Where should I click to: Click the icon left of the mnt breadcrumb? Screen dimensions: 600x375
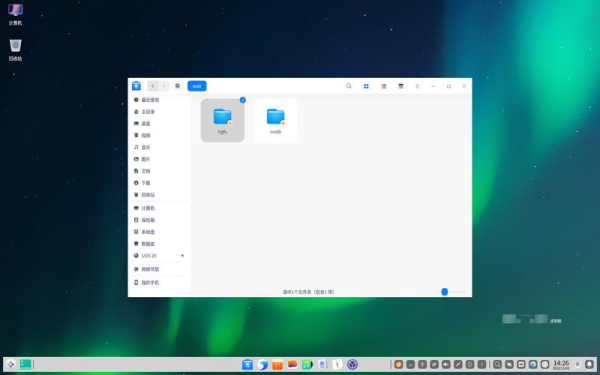pyautogui.click(x=178, y=86)
